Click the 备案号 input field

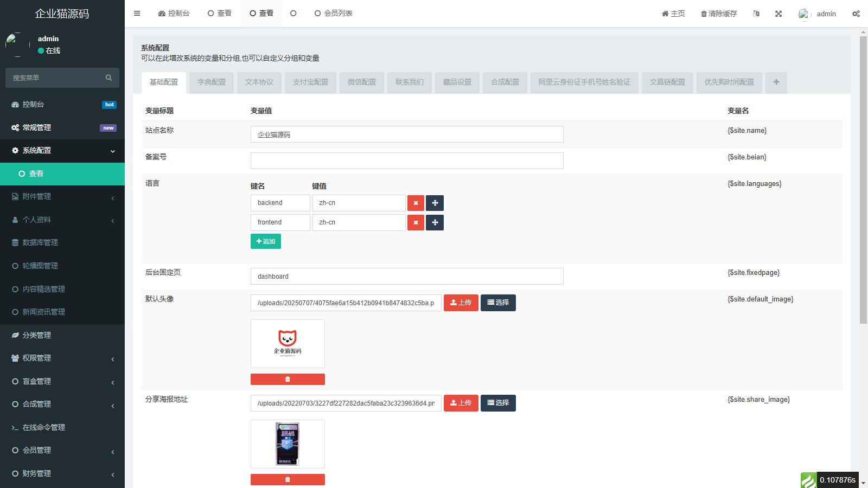[407, 160]
